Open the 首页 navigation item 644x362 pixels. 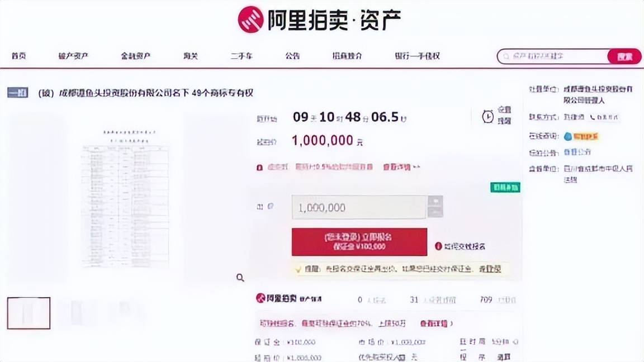pyautogui.click(x=19, y=56)
